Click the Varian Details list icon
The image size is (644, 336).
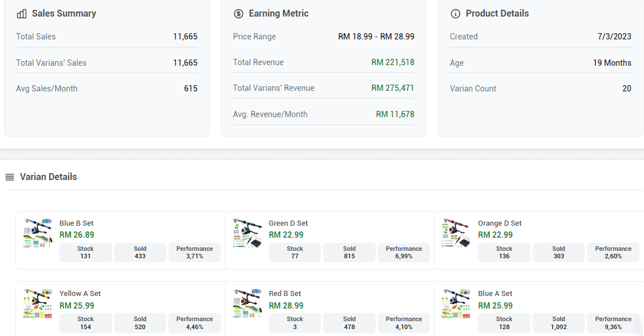[x=10, y=177]
